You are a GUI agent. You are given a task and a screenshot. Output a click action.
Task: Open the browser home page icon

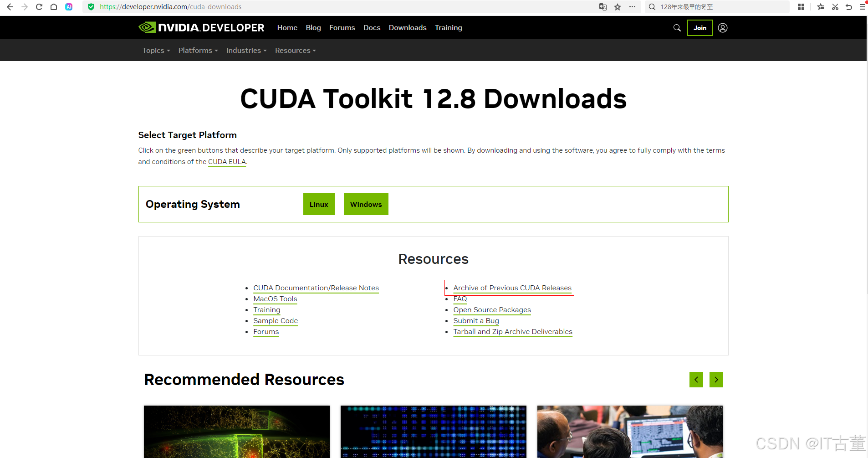tap(54, 7)
